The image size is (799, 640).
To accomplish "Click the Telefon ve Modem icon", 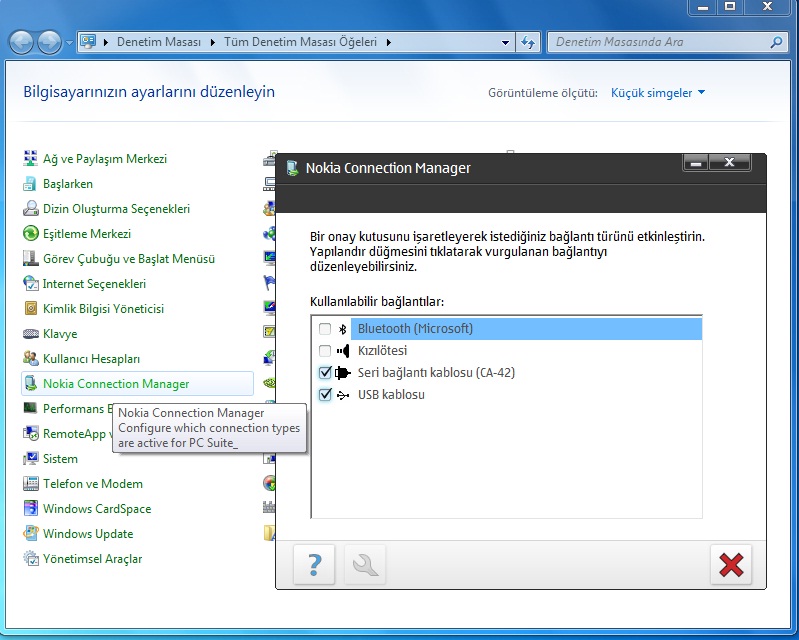I will coord(31,483).
